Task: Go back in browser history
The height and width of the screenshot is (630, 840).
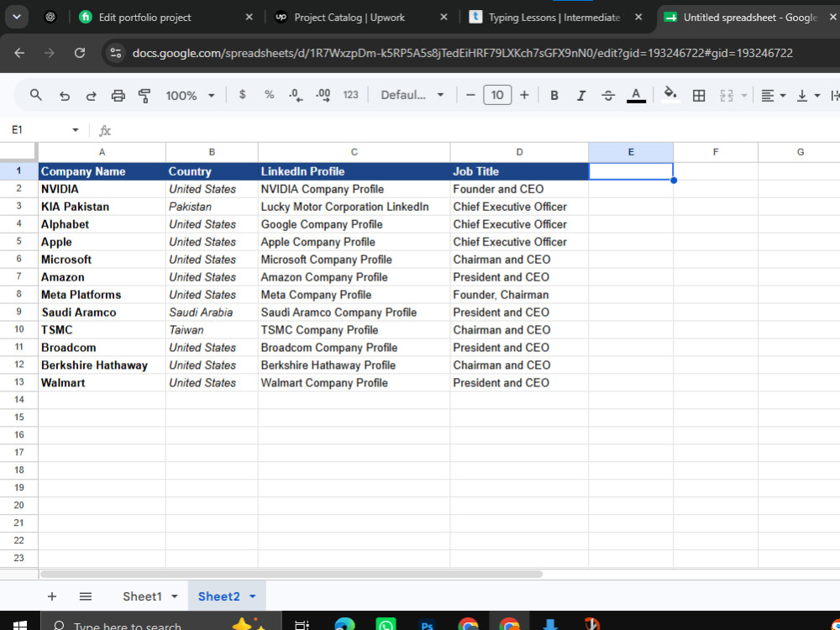Action: (x=19, y=53)
